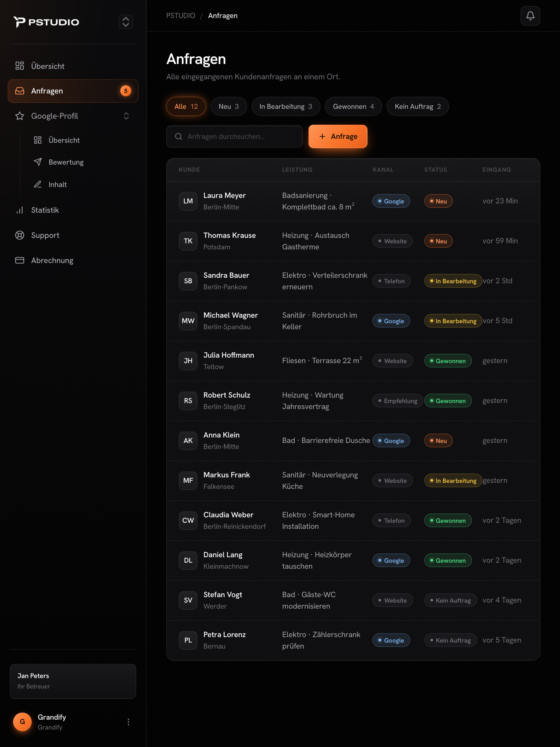Click the SB avatar for Sandra Bauer
560x747 pixels.
point(188,281)
